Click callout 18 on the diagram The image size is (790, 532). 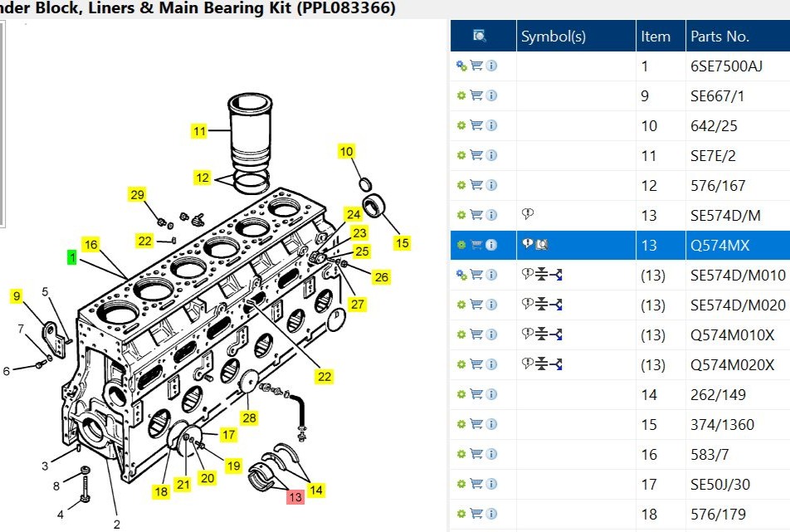click(161, 491)
